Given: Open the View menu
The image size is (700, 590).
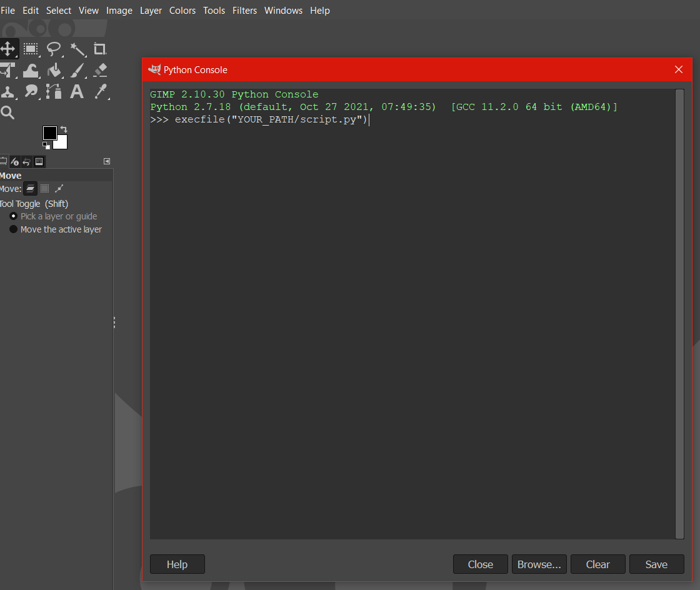Looking at the screenshot, I should click(88, 10).
